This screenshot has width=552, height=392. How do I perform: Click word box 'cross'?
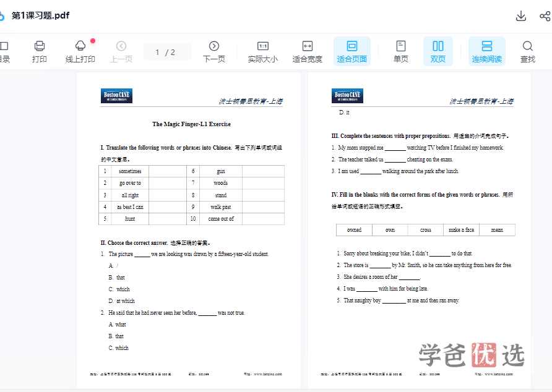tap(426, 230)
